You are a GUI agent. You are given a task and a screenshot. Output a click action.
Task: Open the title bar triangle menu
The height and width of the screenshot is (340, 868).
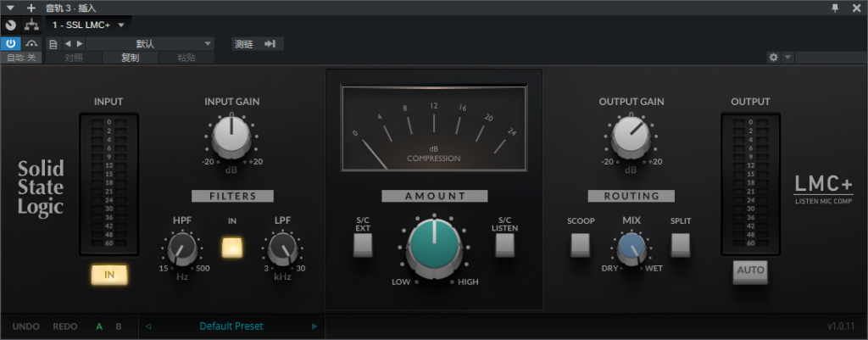[x=10, y=8]
